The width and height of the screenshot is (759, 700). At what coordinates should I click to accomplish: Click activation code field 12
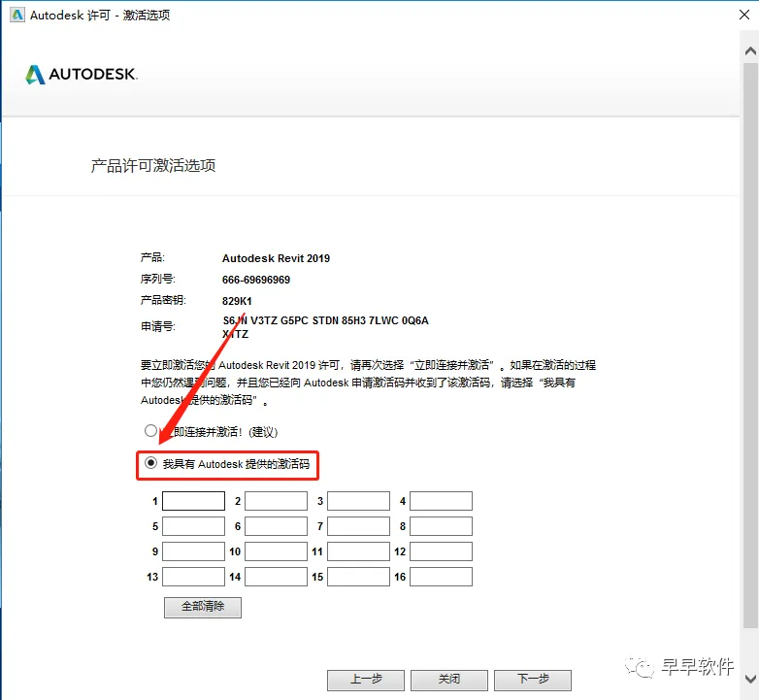click(x=441, y=551)
